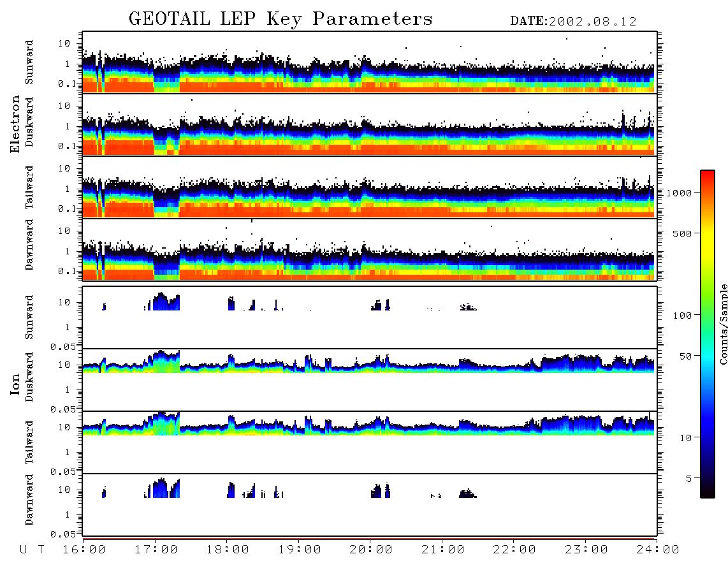728x561 pixels.
Task: Click the GEOTAIL LEP Key Parameters title
Action: (280, 19)
